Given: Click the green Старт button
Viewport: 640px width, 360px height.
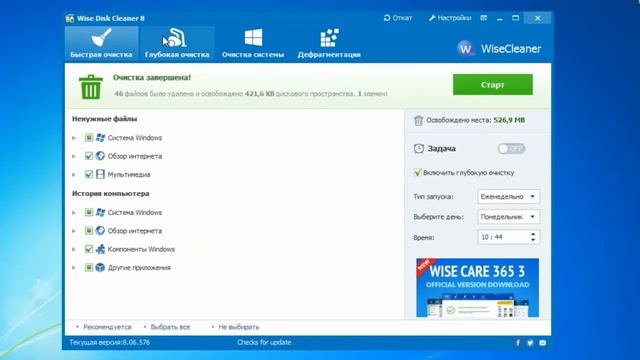Looking at the screenshot, I should [x=493, y=84].
